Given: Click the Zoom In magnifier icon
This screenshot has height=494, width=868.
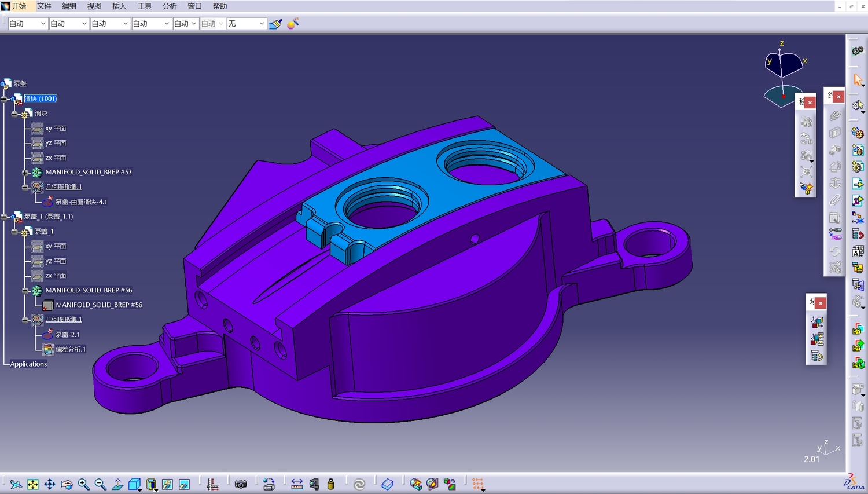Looking at the screenshot, I should coord(83,484).
